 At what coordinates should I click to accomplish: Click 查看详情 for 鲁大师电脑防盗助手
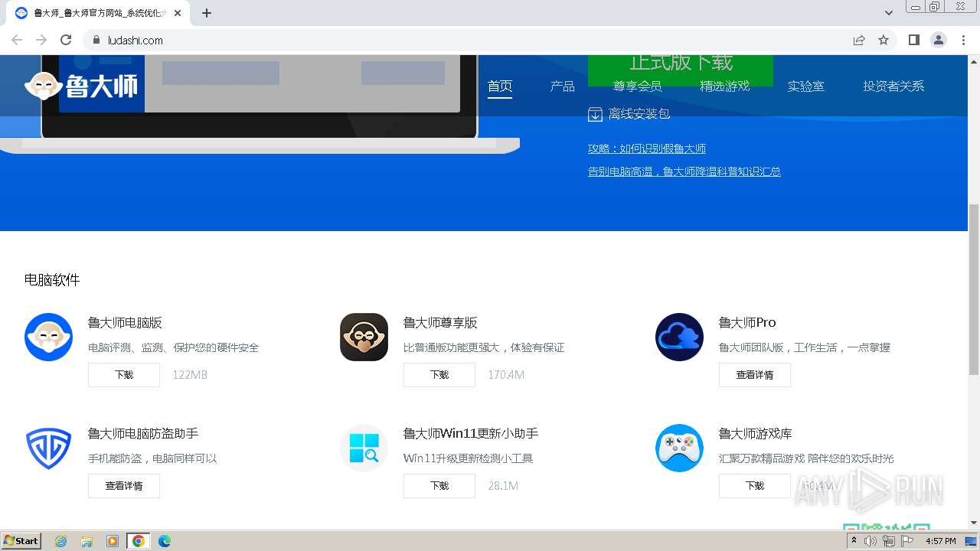tap(124, 486)
